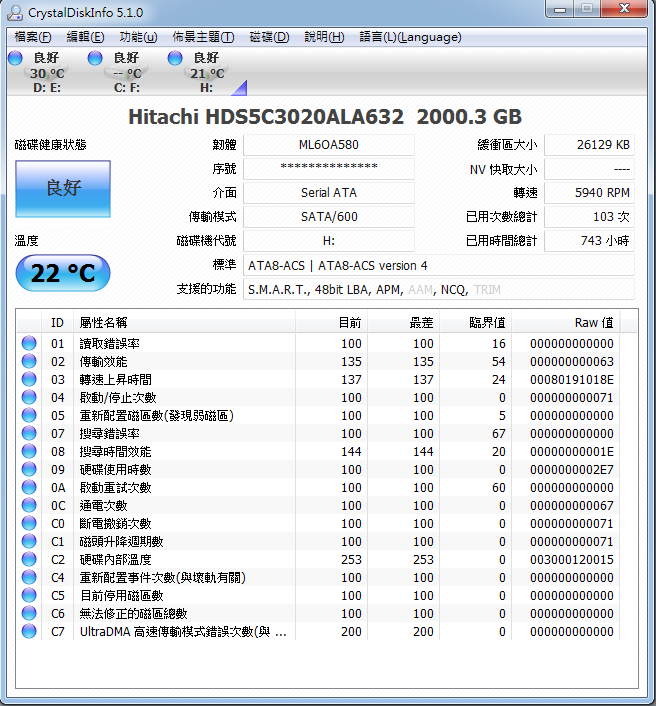This screenshot has height=706, width=656.
Task: Click the 臨界值 column header
Action: tap(475, 322)
